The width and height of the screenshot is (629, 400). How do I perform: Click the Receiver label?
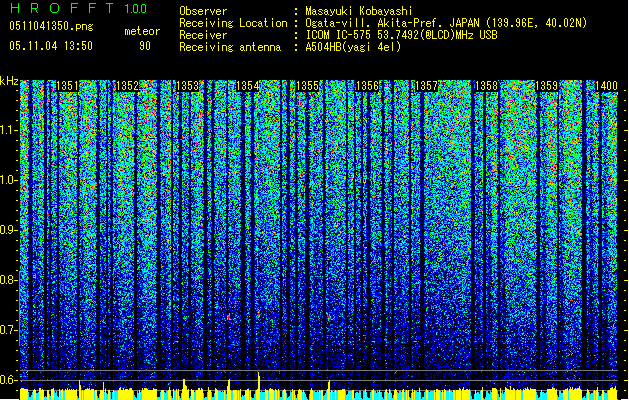(203, 35)
